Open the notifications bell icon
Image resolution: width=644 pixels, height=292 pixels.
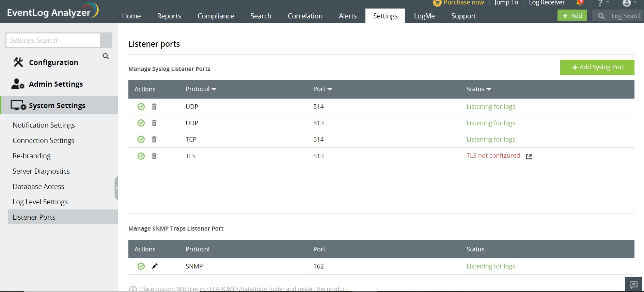tap(579, 3)
